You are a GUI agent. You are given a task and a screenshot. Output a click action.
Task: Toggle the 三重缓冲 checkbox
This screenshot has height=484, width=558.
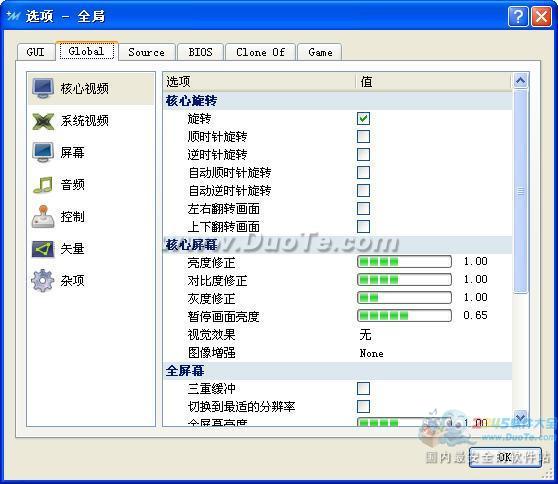363,388
